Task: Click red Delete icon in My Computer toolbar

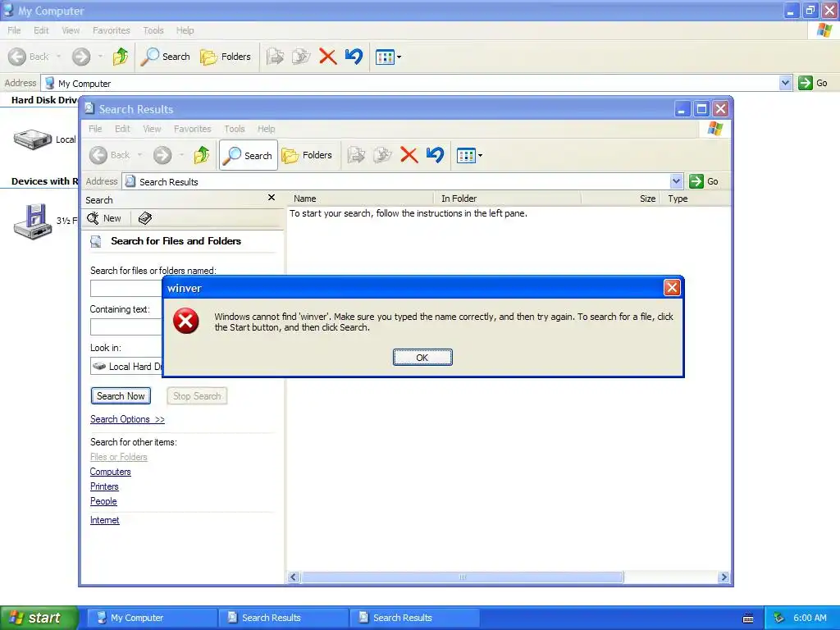Action: coord(327,57)
